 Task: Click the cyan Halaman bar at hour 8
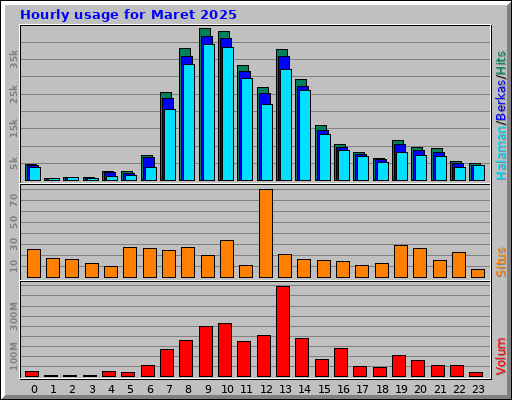189,122
